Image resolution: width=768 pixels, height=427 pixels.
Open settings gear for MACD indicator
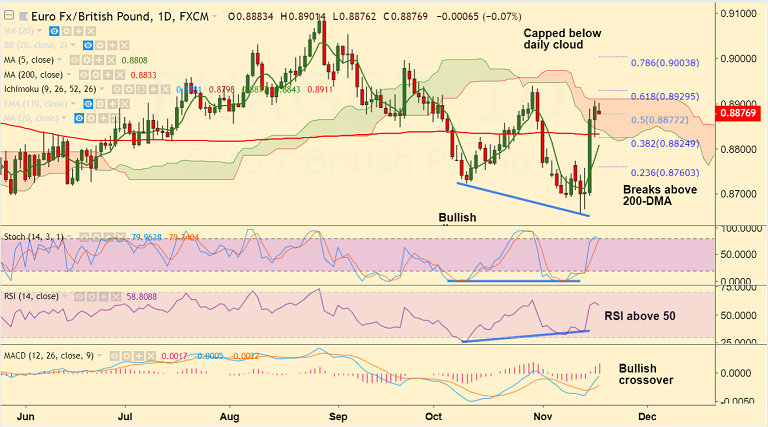[127, 356]
